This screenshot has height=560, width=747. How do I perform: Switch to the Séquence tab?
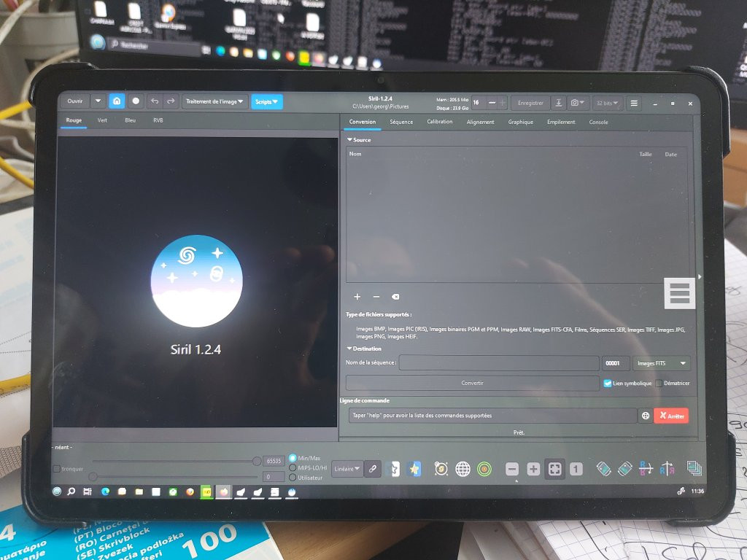pyautogui.click(x=401, y=122)
